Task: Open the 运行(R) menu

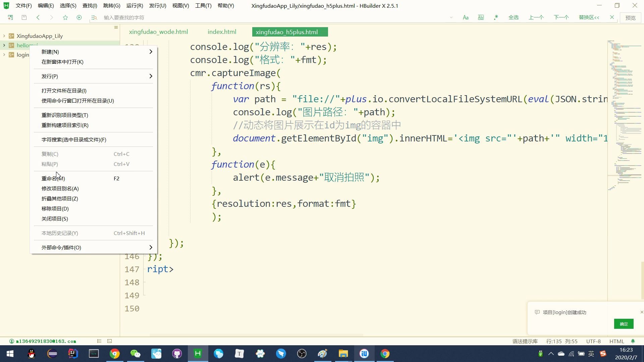Action: pyautogui.click(x=135, y=6)
